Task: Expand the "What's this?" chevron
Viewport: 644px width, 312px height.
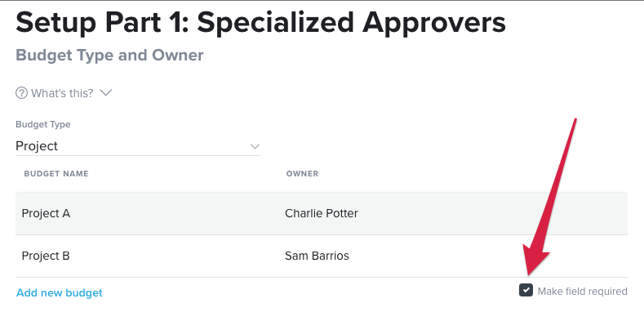Action: (x=106, y=93)
